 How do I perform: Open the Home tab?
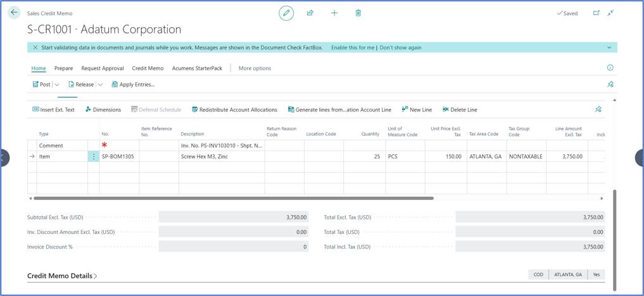39,68
